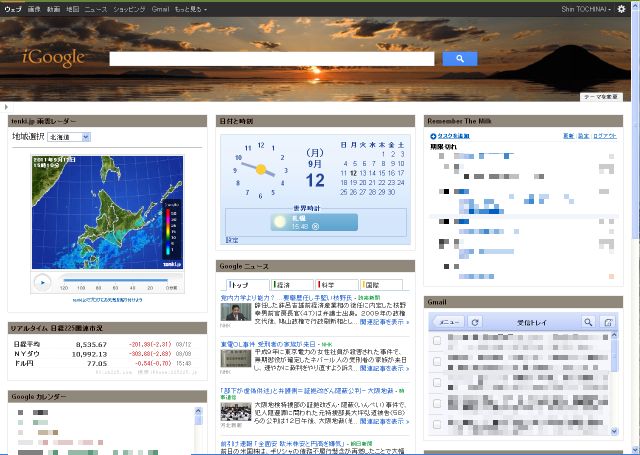Screen dimensions: 640x455
Task: Select the 科学 news tab
Action: click(337, 285)
